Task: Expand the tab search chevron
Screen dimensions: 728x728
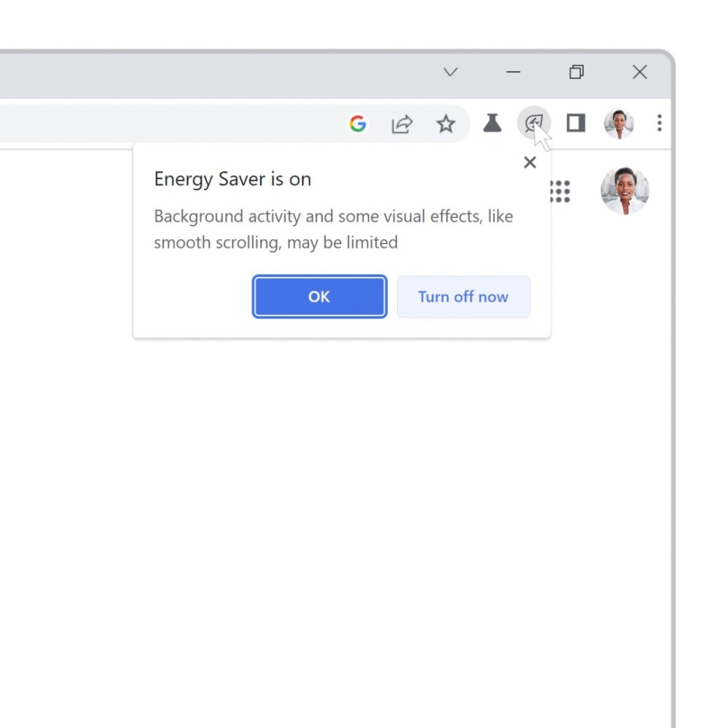Action: click(450, 72)
